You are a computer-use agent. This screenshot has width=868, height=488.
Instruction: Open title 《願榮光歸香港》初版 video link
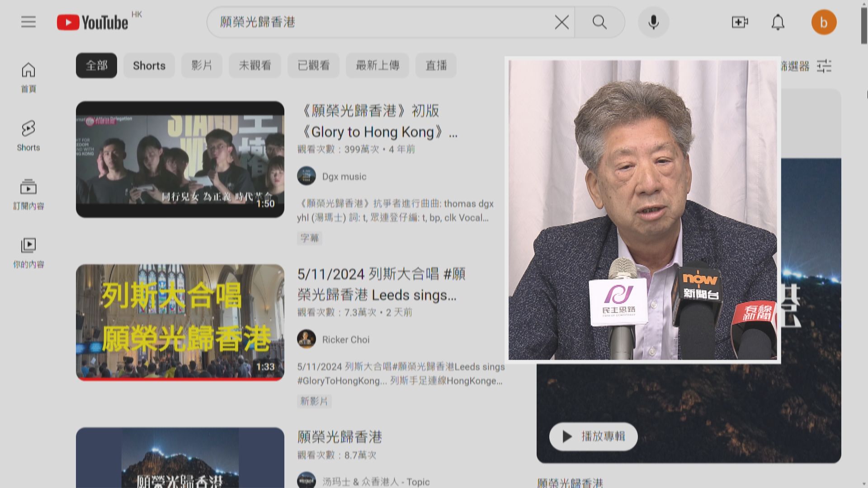coord(377,121)
